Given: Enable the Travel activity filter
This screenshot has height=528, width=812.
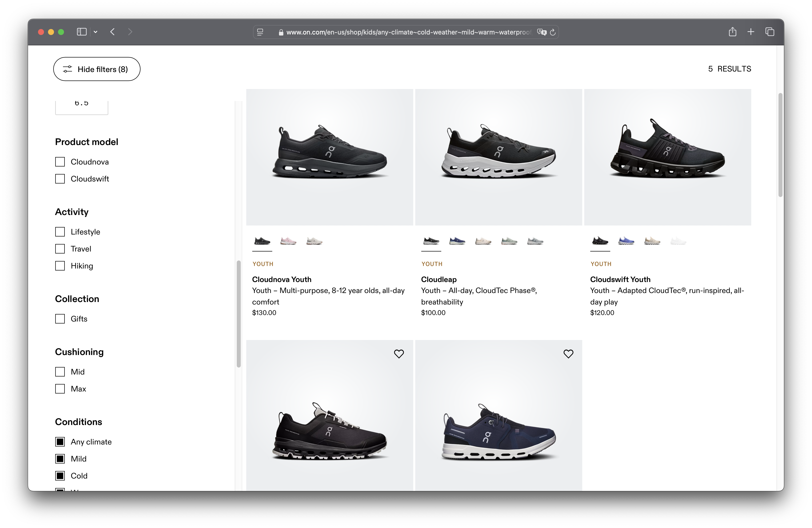Looking at the screenshot, I should coord(60,249).
